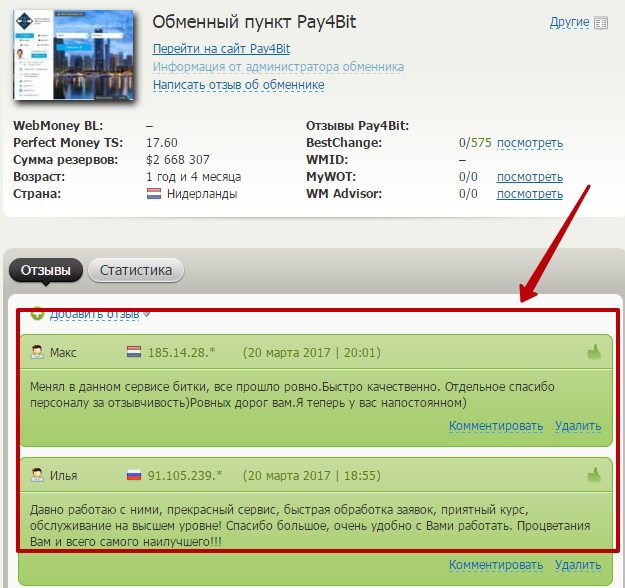Switch to the 'Отзывы' tab
The image size is (625, 588).
[x=46, y=270]
